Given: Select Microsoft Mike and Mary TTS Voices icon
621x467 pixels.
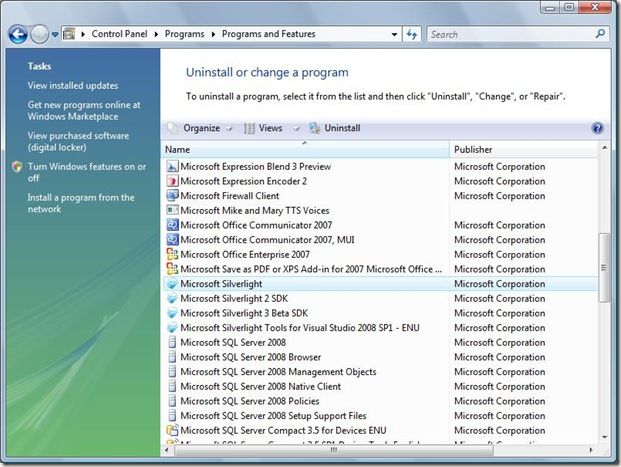Looking at the screenshot, I should 172,210.
